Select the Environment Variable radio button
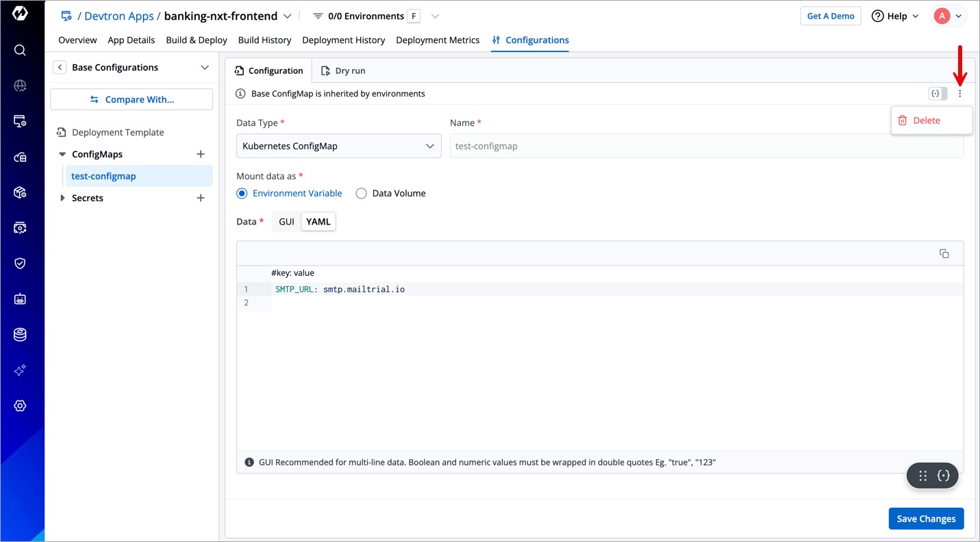980x542 pixels. (242, 194)
